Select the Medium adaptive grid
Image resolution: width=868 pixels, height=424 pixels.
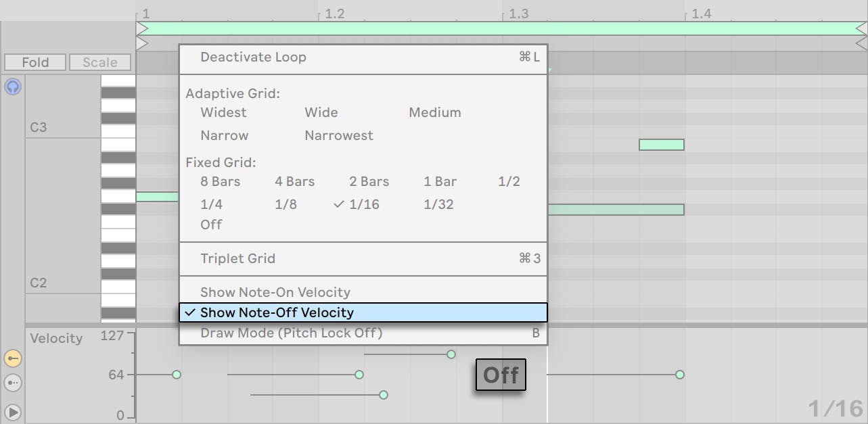(x=434, y=113)
